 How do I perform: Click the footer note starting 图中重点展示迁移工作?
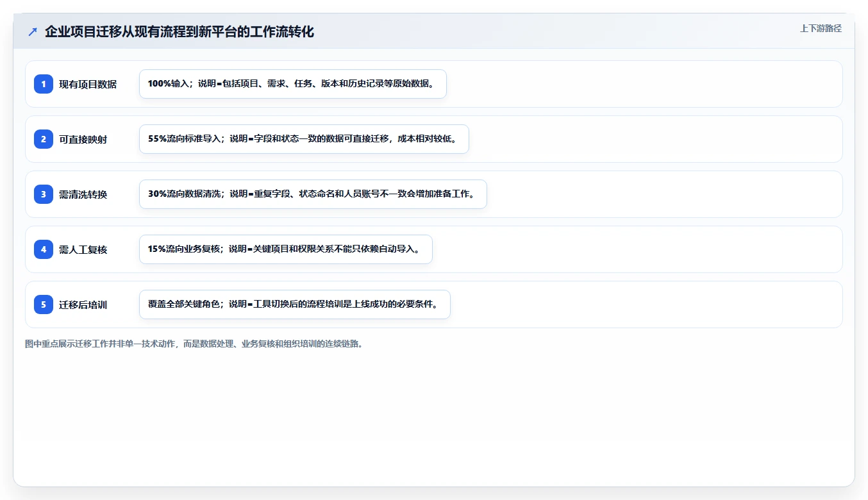pyautogui.click(x=196, y=344)
